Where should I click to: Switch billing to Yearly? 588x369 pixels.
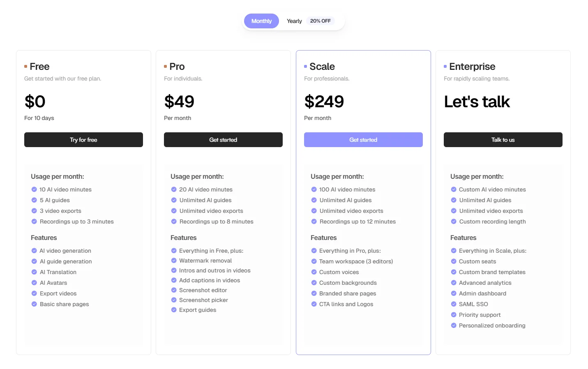tap(294, 21)
